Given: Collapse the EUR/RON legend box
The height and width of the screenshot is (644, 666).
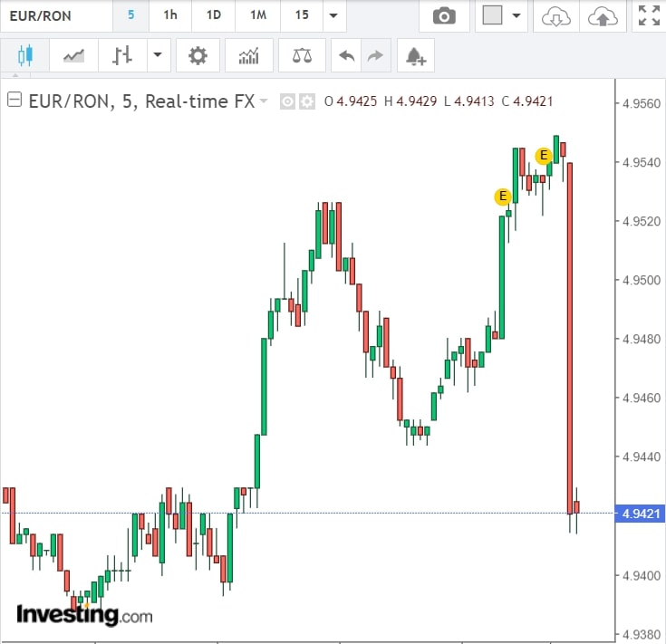Looking at the screenshot, I should point(14,101).
